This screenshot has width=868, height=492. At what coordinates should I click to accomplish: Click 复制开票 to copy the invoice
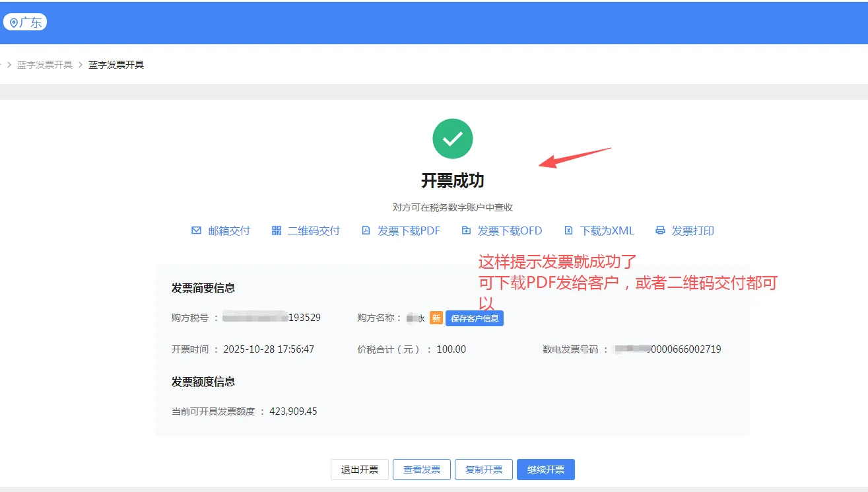point(484,470)
